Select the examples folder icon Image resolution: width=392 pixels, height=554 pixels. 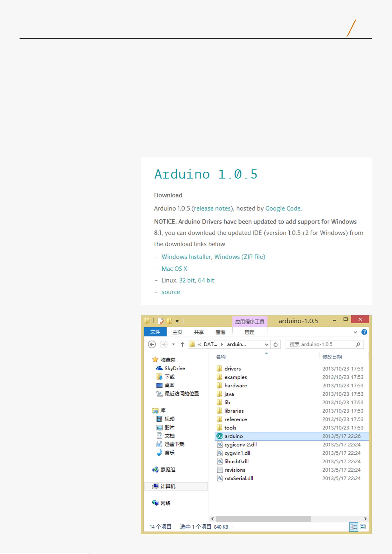pyautogui.click(x=219, y=377)
